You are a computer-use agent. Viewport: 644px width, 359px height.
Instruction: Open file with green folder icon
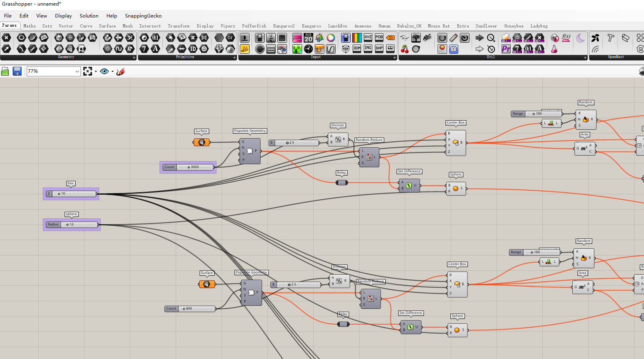coord(5,71)
